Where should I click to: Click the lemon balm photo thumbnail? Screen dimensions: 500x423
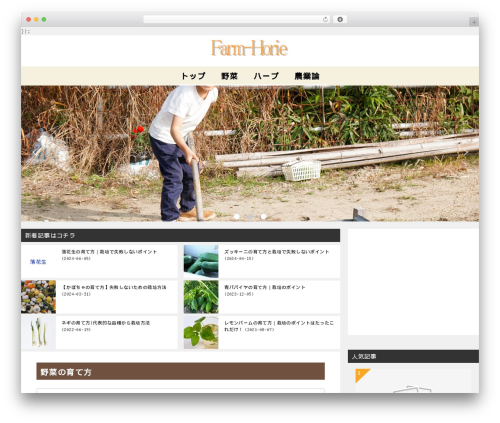pos(201,332)
